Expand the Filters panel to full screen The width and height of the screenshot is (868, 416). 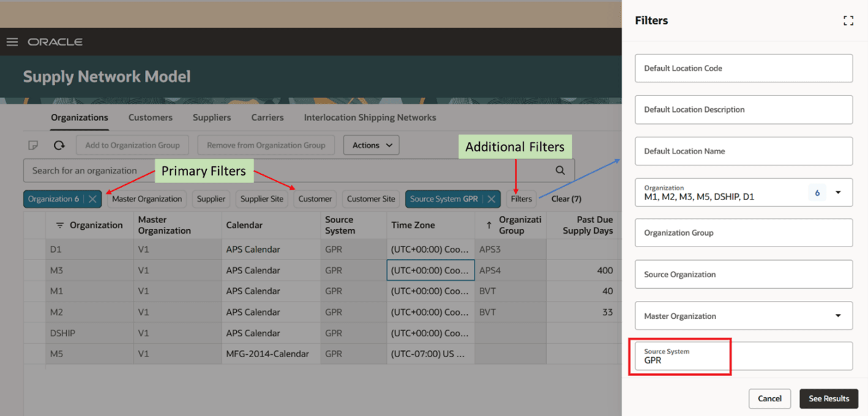[x=848, y=20]
